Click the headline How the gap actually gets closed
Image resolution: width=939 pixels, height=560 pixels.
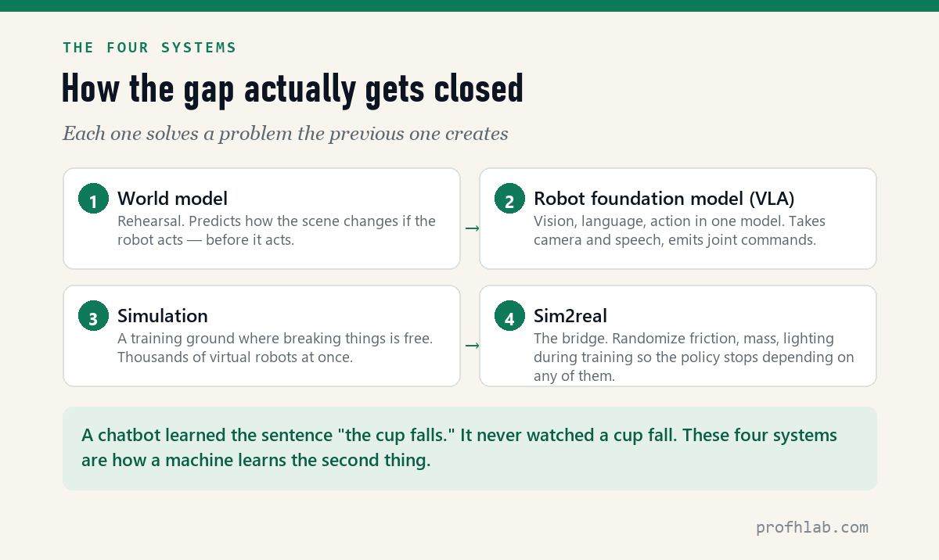(293, 90)
